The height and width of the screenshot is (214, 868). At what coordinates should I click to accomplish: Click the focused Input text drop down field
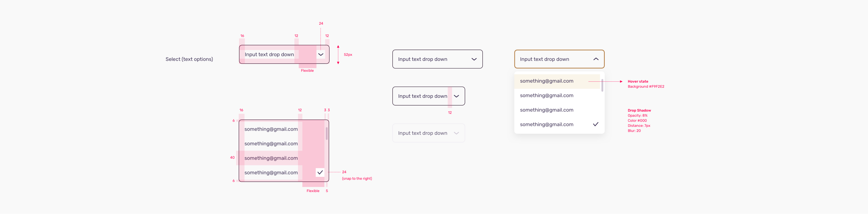pos(559,59)
